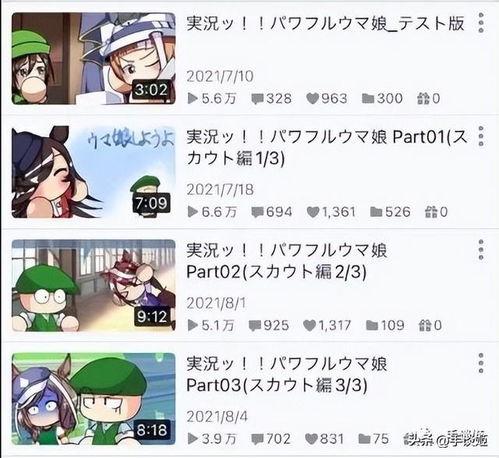Click heart icon showing 1,361 likes
The height and width of the screenshot is (458, 499).
click(x=313, y=212)
